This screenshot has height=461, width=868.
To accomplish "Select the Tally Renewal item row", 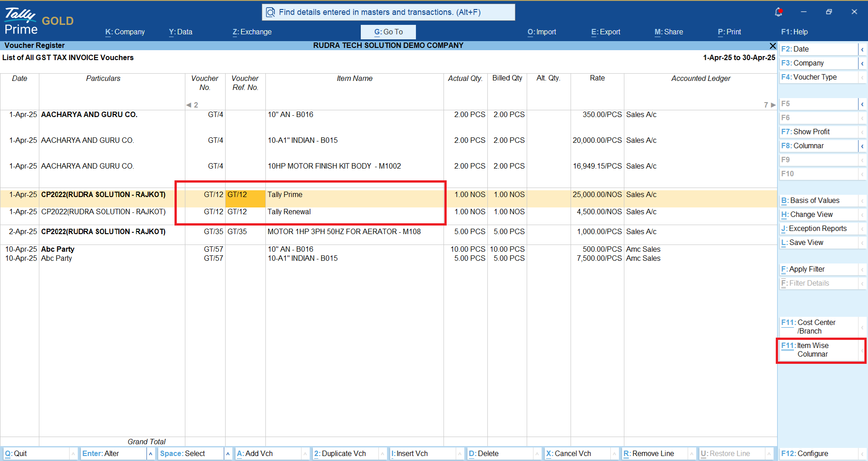I will pos(388,212).
